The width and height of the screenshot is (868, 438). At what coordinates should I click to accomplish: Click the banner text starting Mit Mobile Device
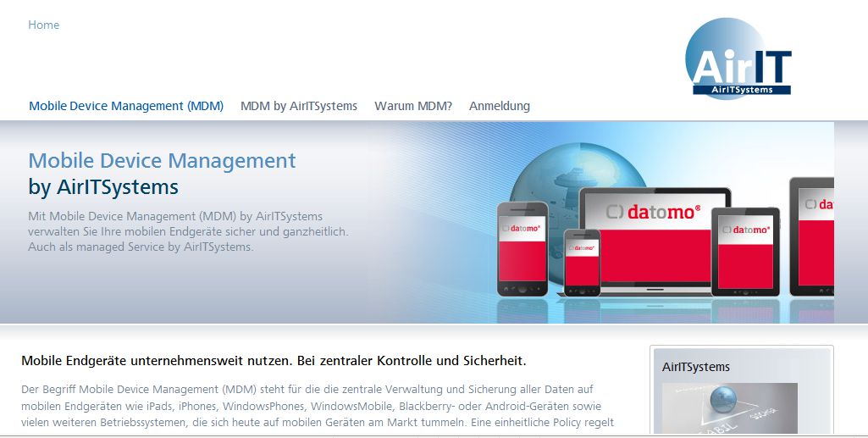(188, 231)
